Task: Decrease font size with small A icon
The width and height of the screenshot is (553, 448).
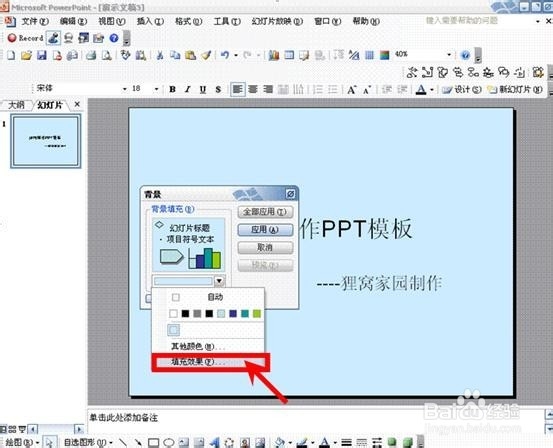Action: point(367,90)
